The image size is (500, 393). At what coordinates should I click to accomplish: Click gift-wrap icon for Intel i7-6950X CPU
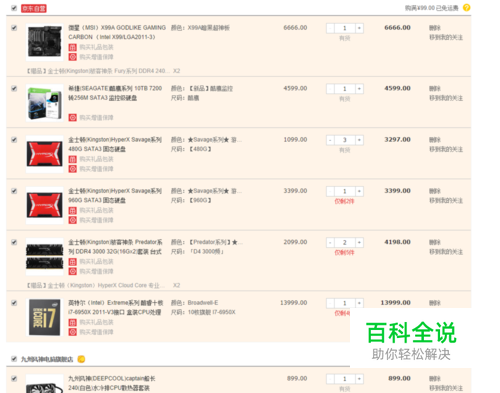pos(73,323)
